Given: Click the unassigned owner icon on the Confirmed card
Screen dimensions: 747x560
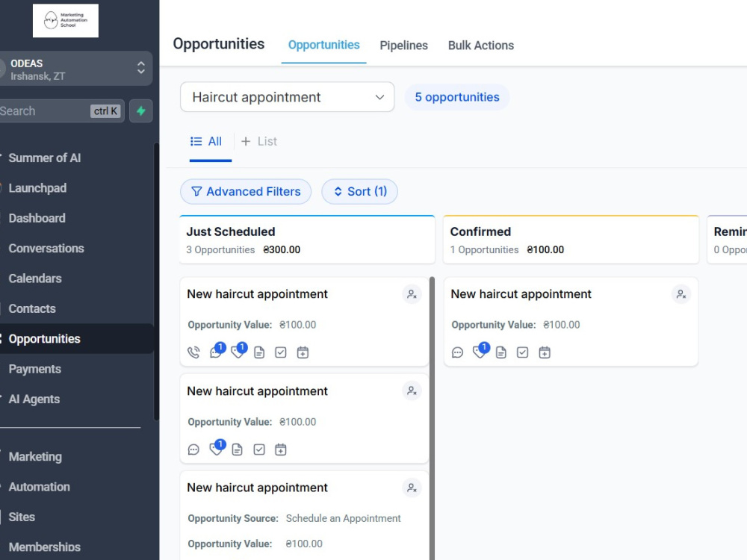Looking at the screenshot, I should pyautogui.click(x=681, y=294).
